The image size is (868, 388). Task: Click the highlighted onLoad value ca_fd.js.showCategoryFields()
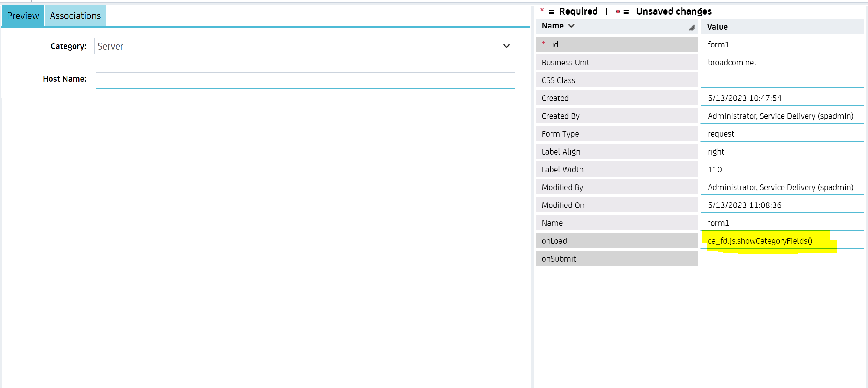pos(760,240)
